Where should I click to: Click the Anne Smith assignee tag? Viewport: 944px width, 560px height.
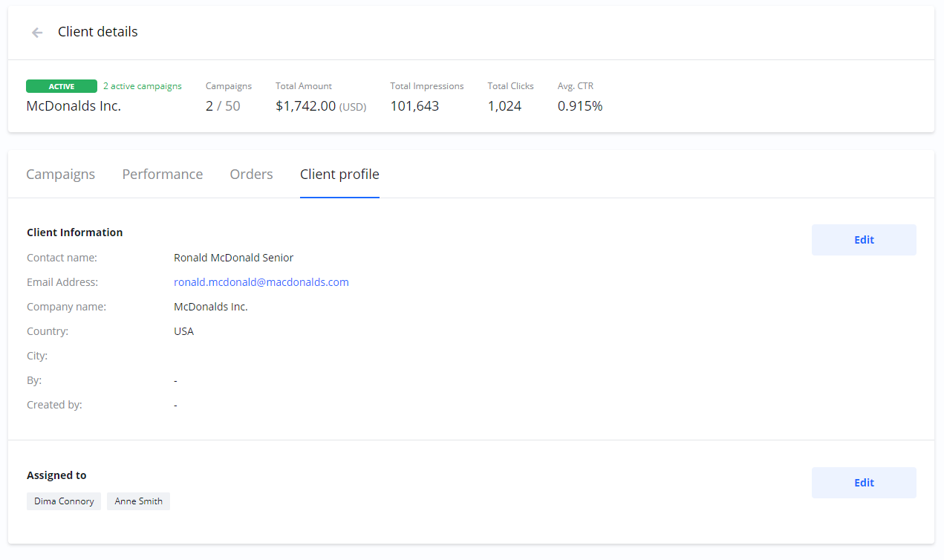coord(139,501)
